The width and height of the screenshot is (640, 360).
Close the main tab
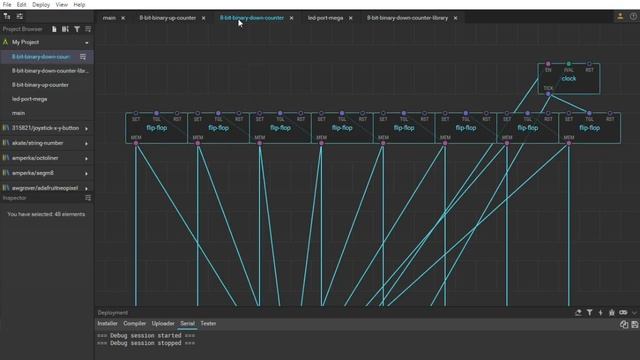tap(123, 18)
